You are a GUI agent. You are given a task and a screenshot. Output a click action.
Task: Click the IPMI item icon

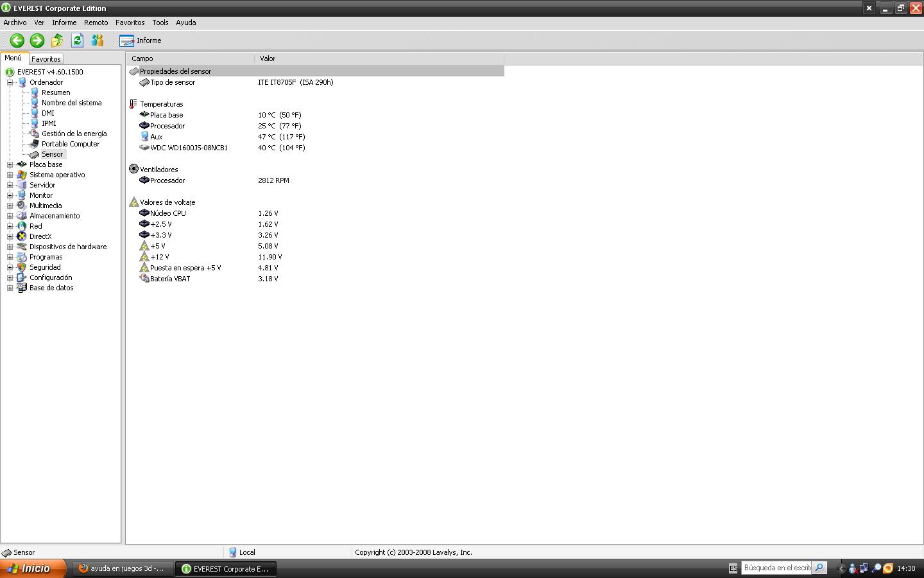tap(35, 123)
